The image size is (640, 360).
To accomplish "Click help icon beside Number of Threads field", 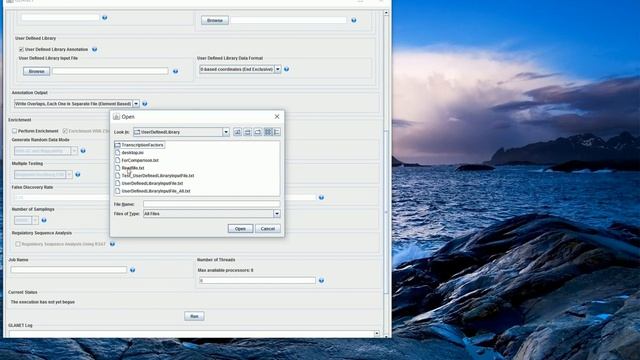I will 322,281.
